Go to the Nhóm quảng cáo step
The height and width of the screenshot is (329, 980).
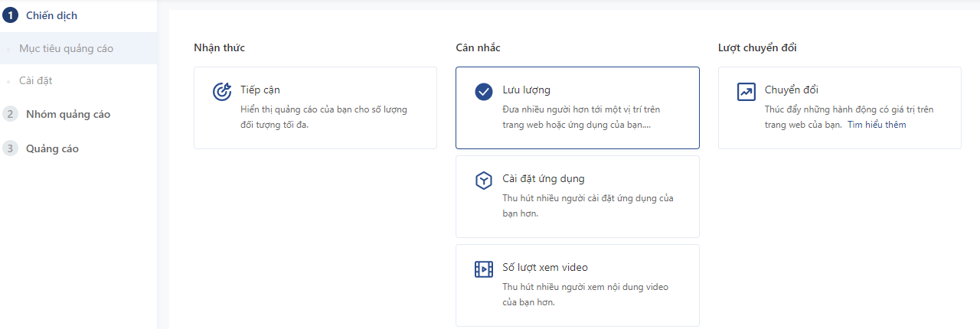point(68,114)
